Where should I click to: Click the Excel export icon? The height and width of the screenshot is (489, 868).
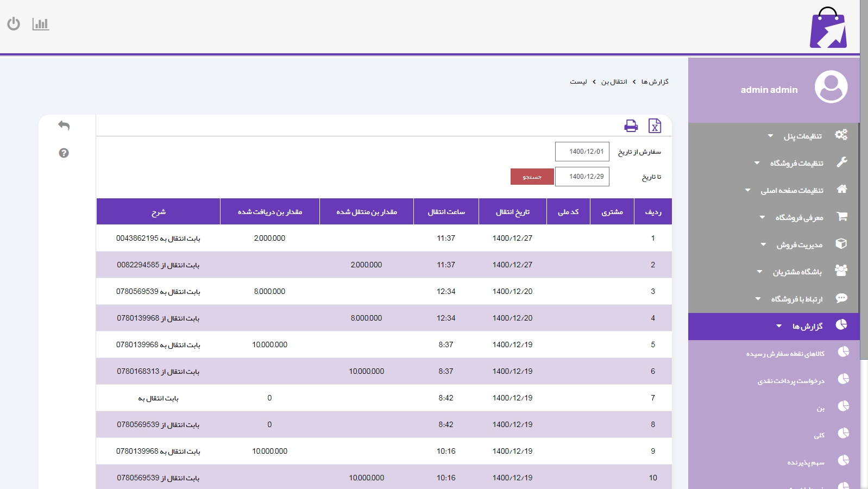pos(655,126)
